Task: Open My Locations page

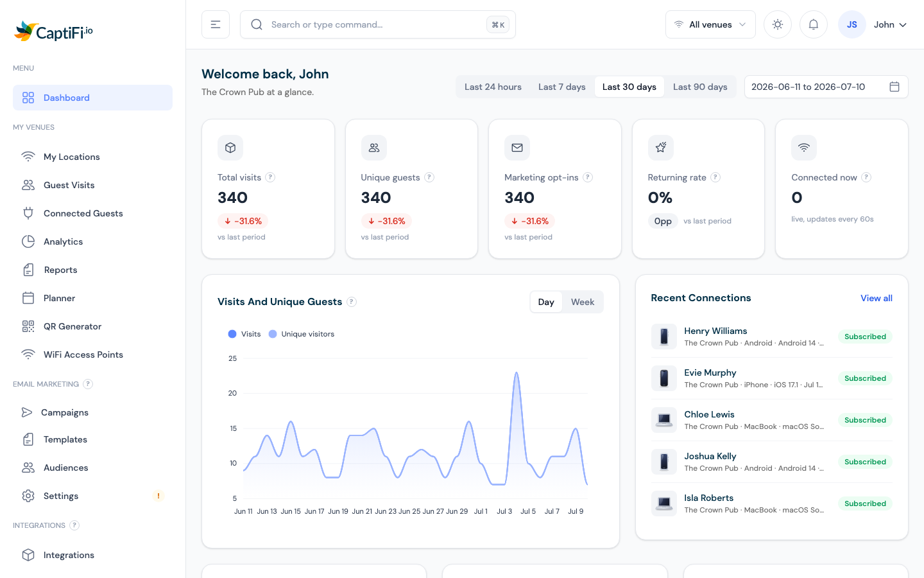Action: pos(92,157)
